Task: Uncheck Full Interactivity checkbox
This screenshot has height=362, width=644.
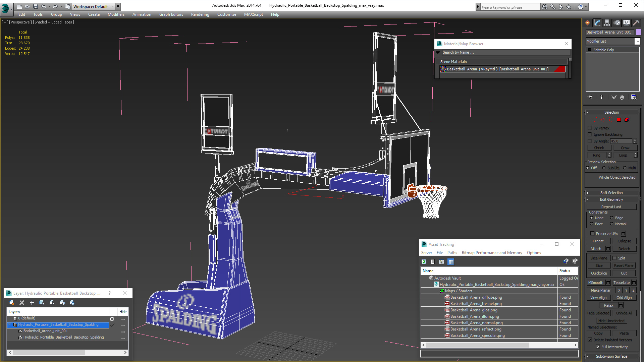Action: point(598,347)
